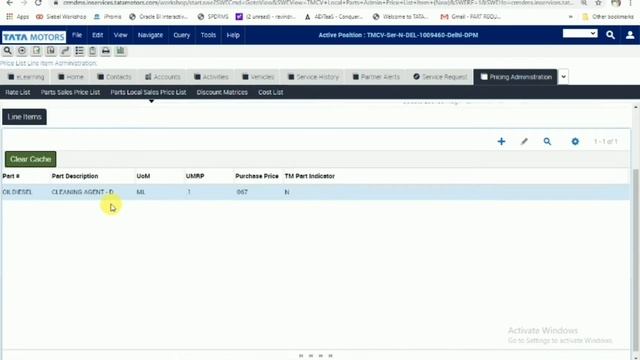Open the Query menu
The image size is (640, 360).
coord(182,35)
